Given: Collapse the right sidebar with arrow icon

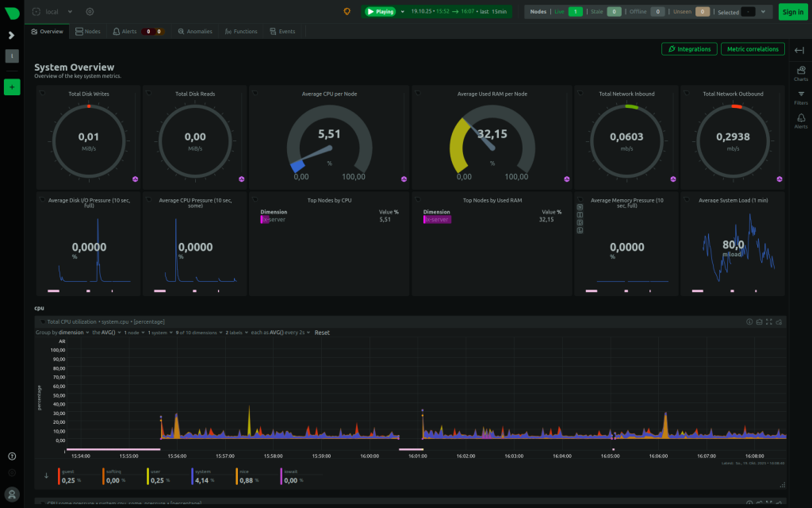Looking at the screenshot, I should [x=799, y=51].
